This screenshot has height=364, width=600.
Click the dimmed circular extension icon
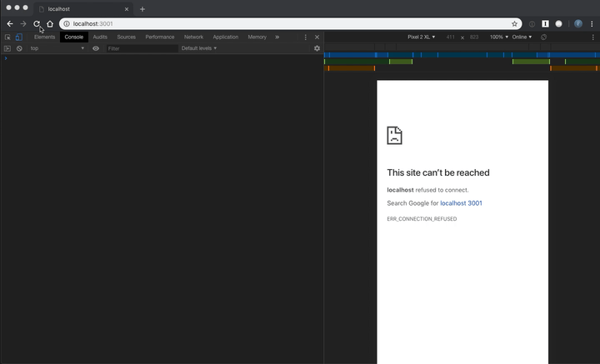click(x=532, y=23)
